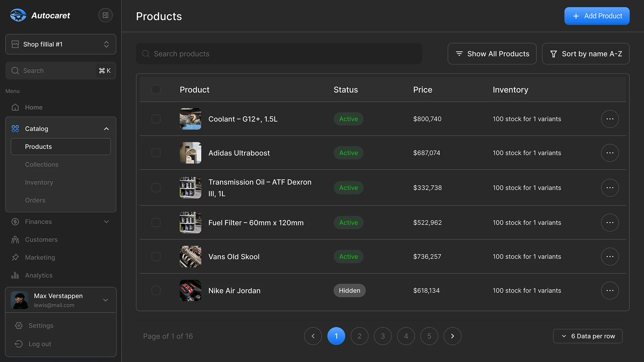The height and width of the screenshot is (362, 644).
Task: Open Customers section via its icon
Action: point(15,239)
